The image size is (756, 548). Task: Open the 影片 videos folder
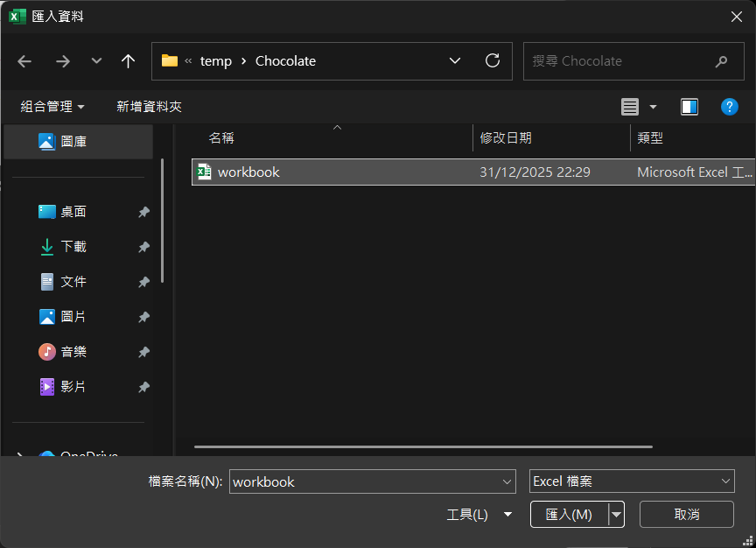(x=73, y=387)
